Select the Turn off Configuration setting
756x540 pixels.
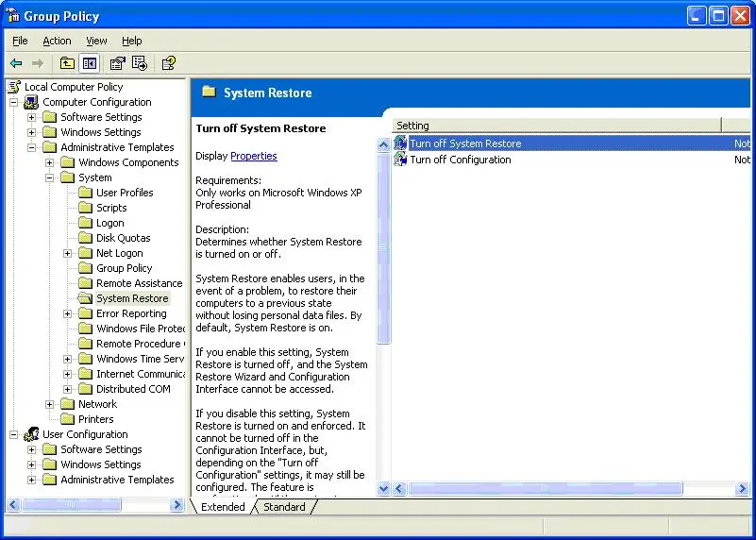click(460, 160)
